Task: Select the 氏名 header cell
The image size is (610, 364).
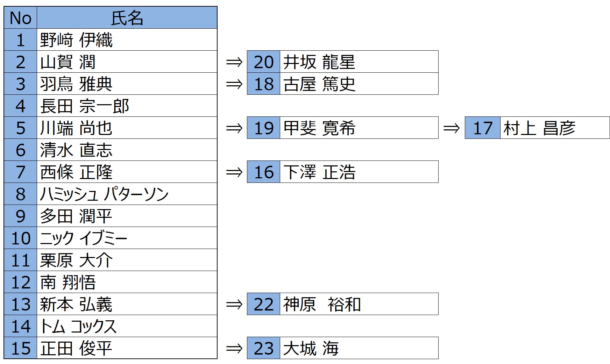Action: 127,17
